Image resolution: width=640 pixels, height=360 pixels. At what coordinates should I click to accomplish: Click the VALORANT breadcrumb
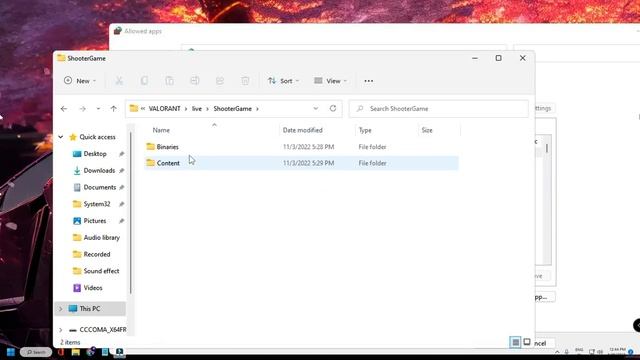(x=164, y=109)
